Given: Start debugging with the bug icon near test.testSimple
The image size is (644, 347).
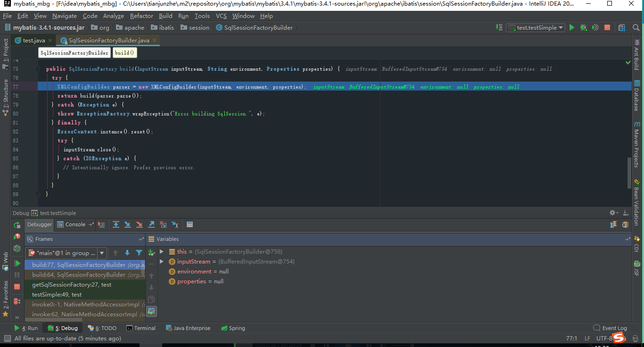Looking at the screenshot, I should tap(583, 27).
